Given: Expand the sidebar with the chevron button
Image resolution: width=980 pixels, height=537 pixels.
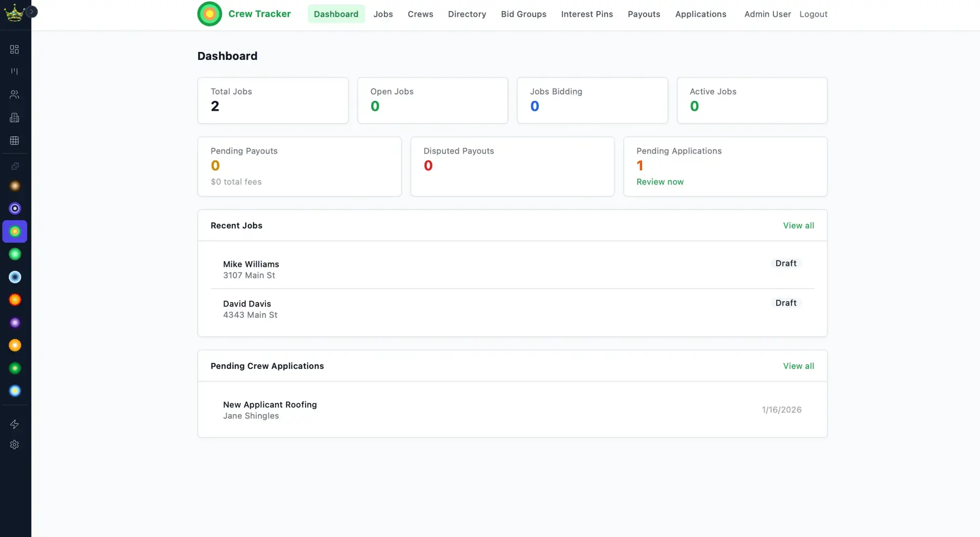Looking at the screenshot, I should pyautogui.click(x=32, y=11).
